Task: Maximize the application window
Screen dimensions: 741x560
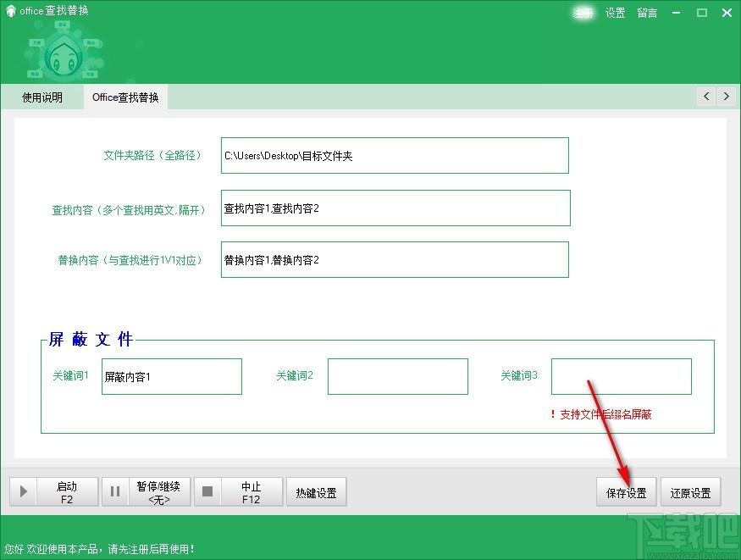Action: point(702,13)
